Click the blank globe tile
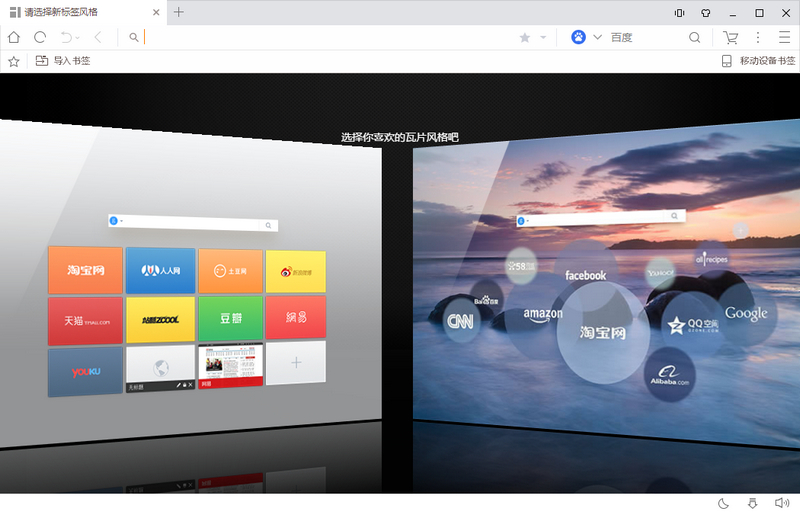This screenshot has height=512, width=800. pyautogui.click(x=161, y=369)
